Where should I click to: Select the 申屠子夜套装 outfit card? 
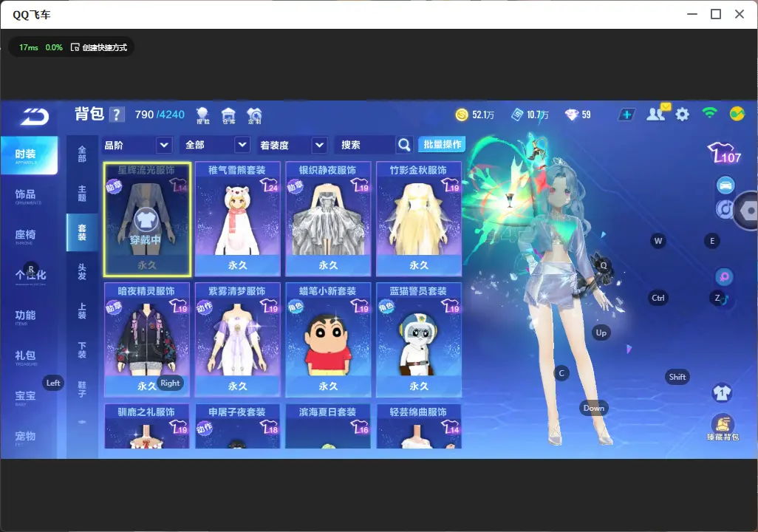[237, 426]
